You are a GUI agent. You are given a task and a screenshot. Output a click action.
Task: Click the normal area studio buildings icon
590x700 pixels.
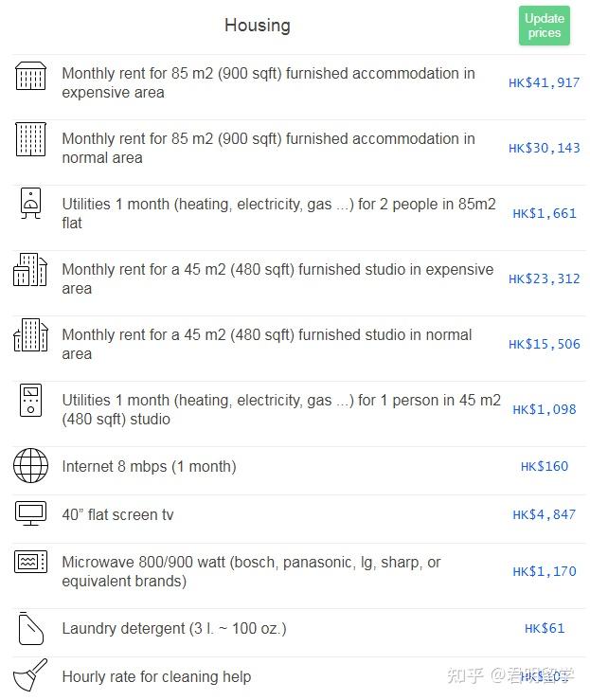(30, 335)
